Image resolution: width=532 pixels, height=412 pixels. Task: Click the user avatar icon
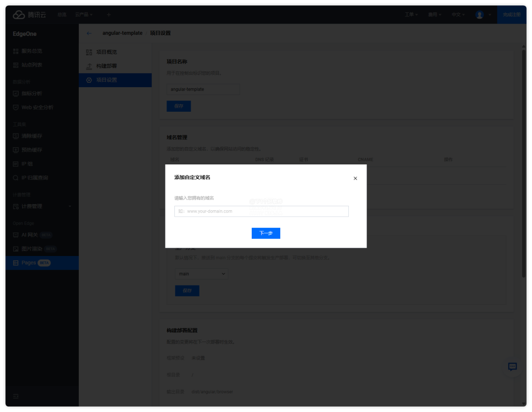[479, 15]
